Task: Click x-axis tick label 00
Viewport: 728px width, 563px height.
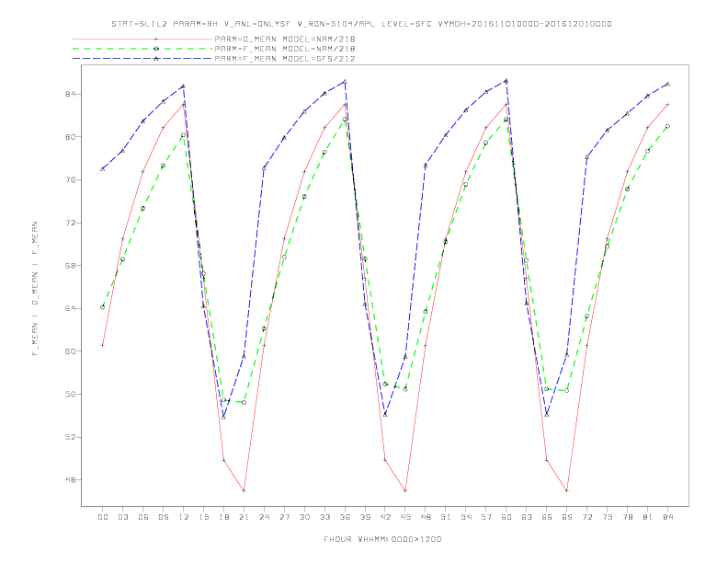Action: 103,517
